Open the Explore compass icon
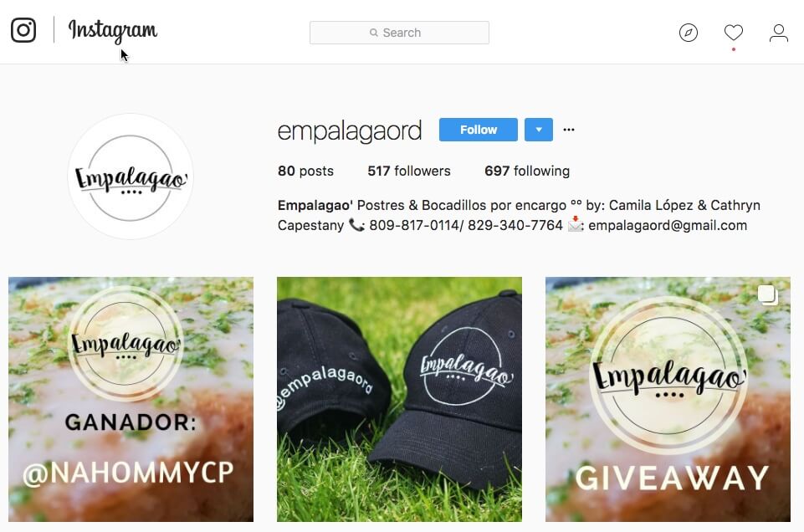804x532 pixels. (688, 33)
